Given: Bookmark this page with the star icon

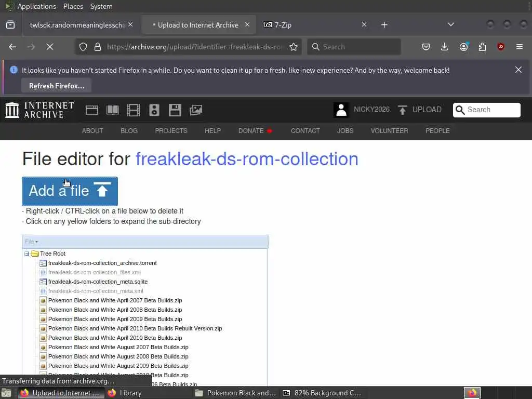Looking at the screenshot, I should [294, 47].
